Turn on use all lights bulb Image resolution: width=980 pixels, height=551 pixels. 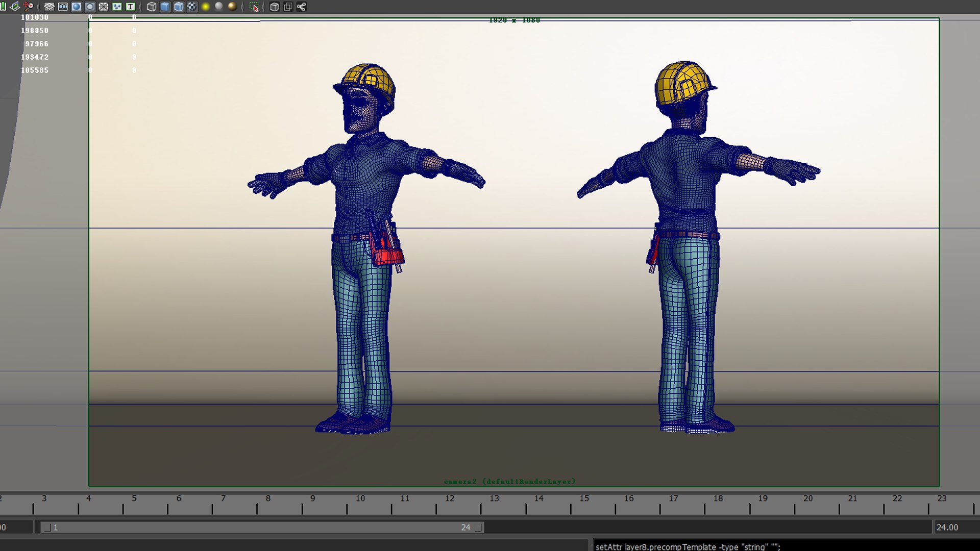tap(206, 7)
